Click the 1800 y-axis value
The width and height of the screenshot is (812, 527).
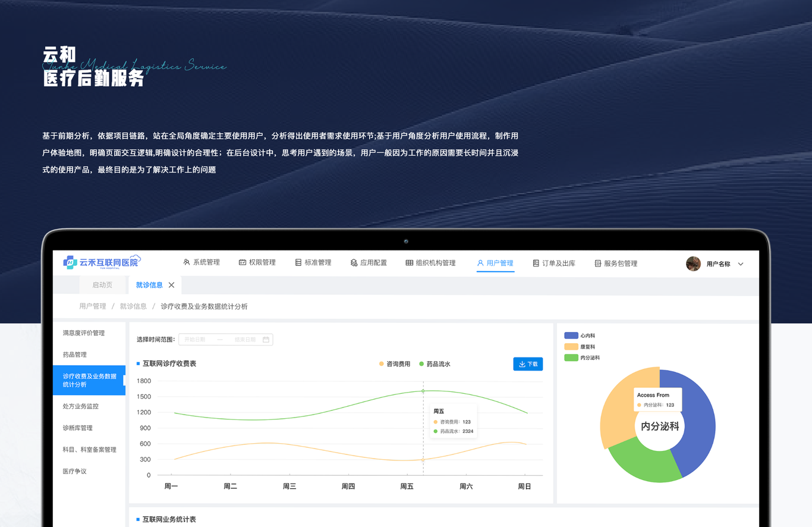144,381
